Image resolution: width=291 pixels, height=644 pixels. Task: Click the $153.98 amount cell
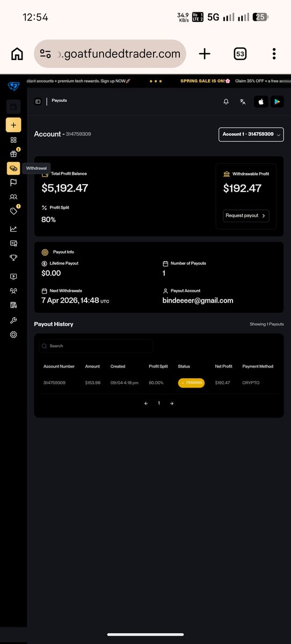92,383
